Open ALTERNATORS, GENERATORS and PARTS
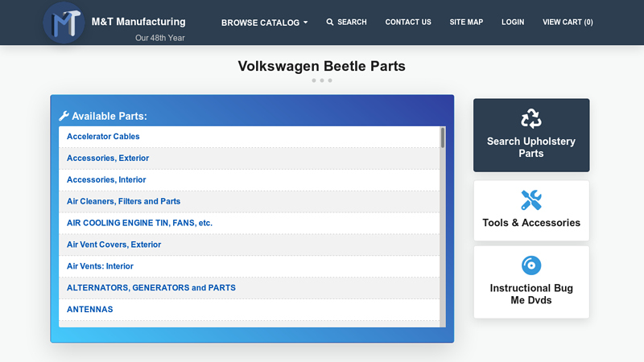Viewport: 644px width, 362px height. 151,288
